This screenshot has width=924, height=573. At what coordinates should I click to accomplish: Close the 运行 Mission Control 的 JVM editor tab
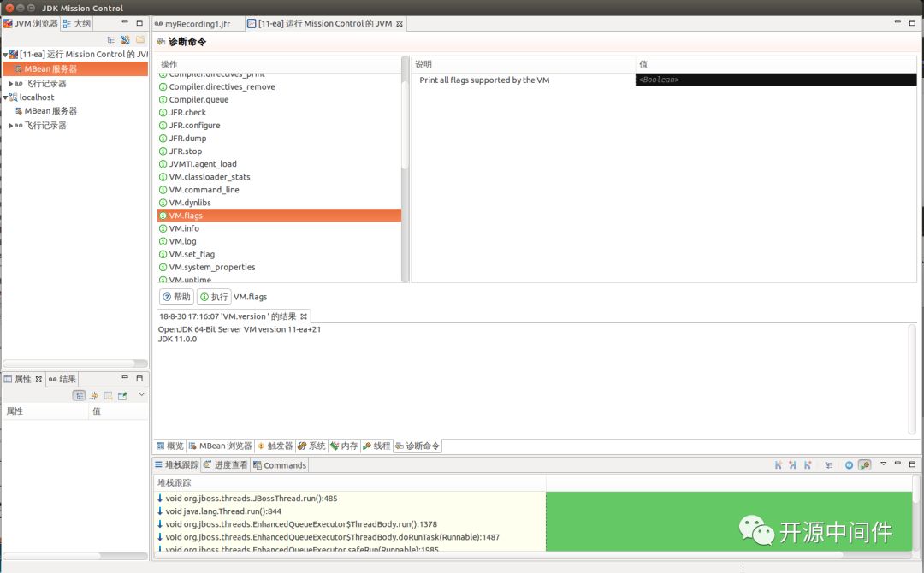[400, 24]
